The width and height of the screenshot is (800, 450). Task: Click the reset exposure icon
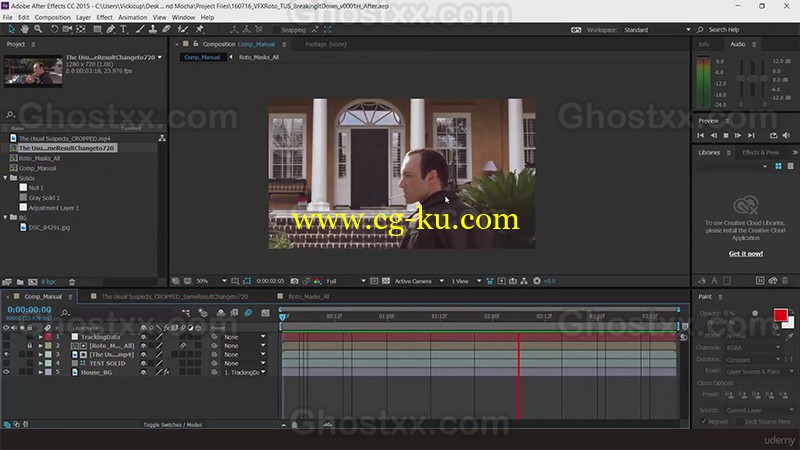point(537,281)
